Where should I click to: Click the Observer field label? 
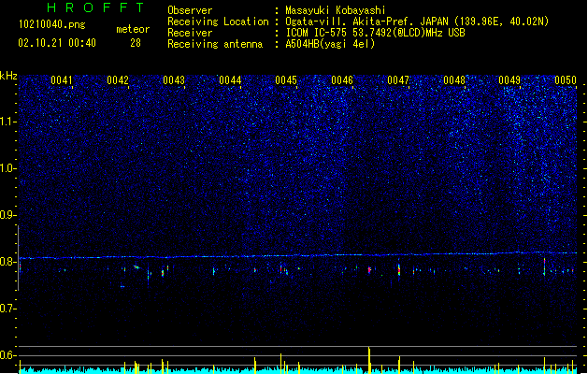coord(190,10)
